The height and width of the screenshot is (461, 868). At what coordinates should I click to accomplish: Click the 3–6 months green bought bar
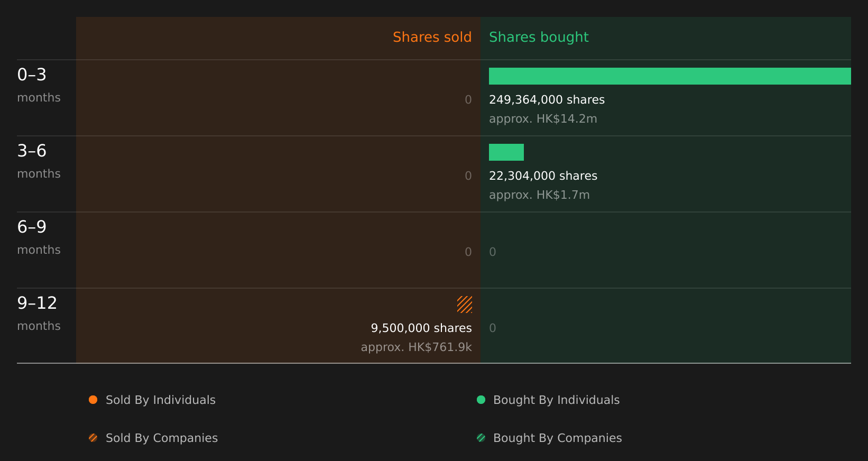point(506,152)
